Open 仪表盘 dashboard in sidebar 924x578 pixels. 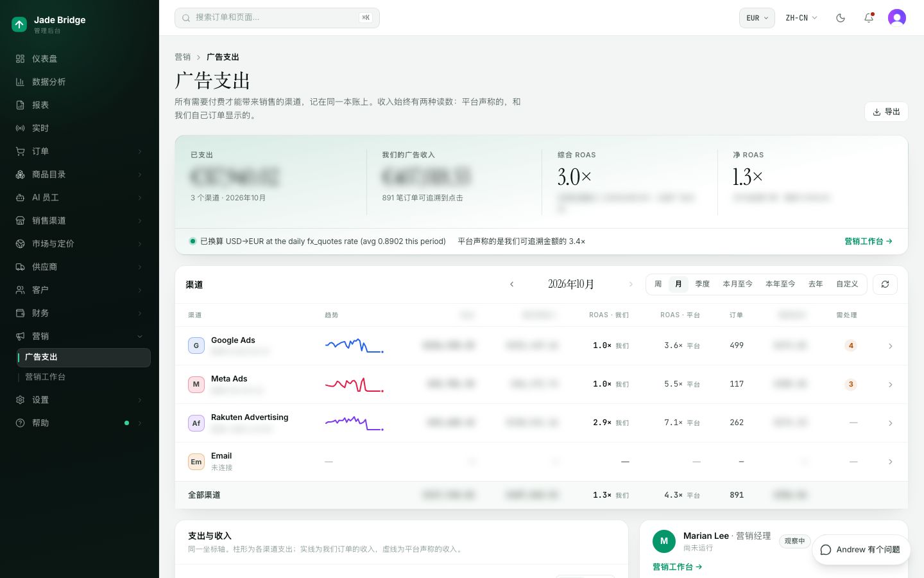click(80, 58)
